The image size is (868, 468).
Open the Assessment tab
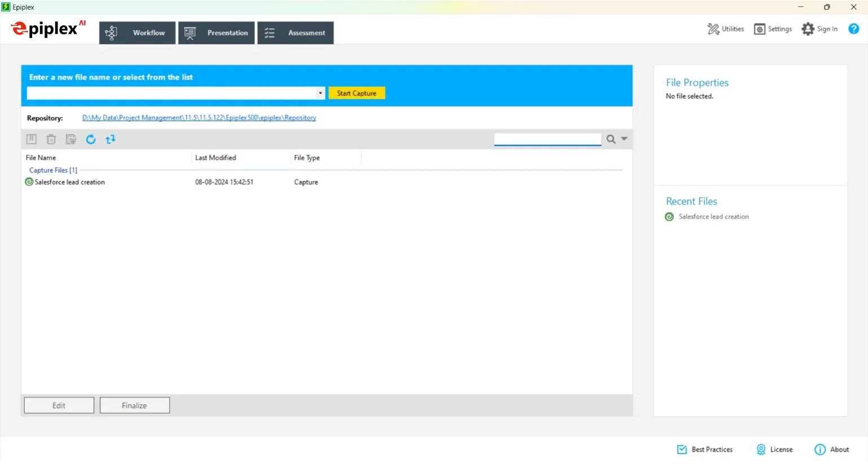point(296,33)
